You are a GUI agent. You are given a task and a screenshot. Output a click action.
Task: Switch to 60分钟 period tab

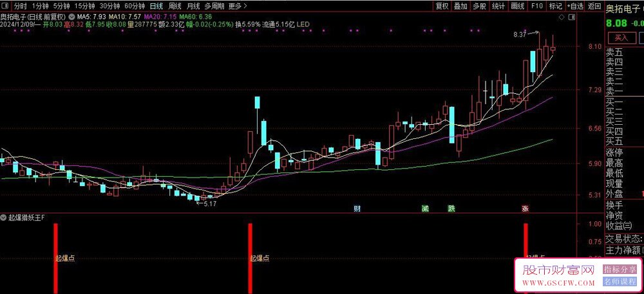[135, 6]
